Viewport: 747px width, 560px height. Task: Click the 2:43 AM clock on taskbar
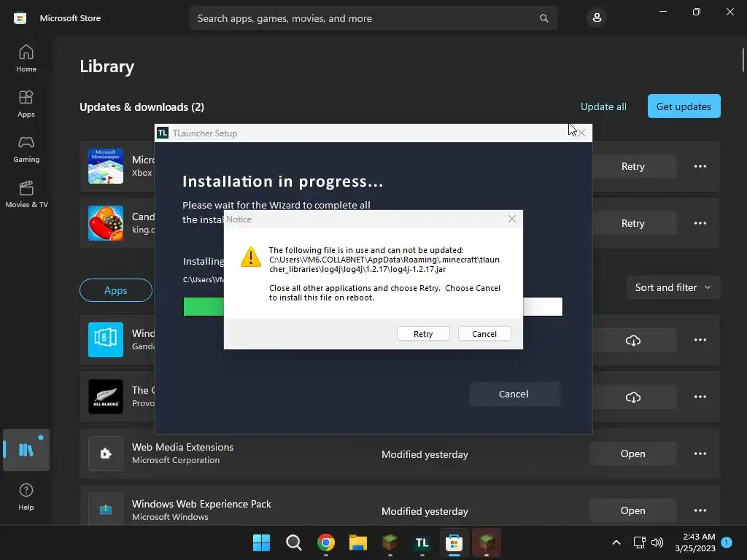pos(695,542)
